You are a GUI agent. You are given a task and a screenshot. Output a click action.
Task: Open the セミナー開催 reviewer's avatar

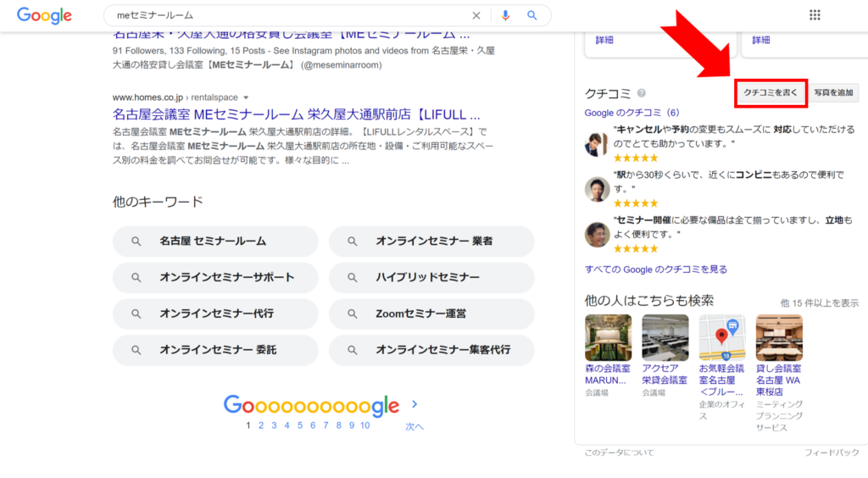[597, 235]
